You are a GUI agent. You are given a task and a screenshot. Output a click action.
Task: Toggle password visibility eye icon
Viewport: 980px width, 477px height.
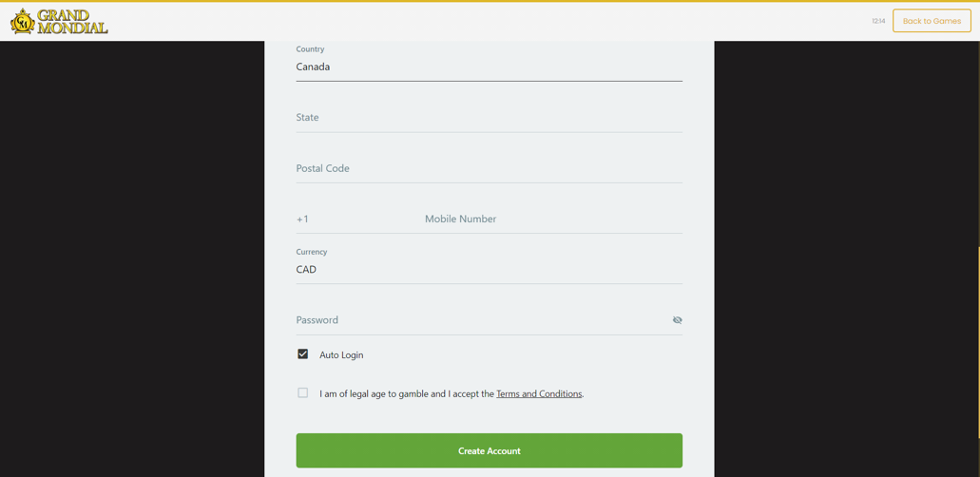(677, 320)
